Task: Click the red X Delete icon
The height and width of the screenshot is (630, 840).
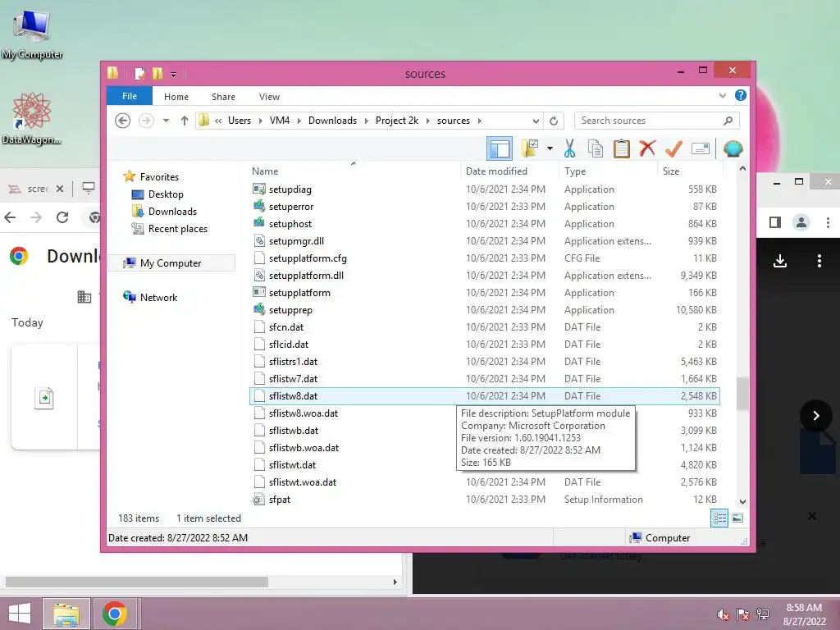Action: click(x=647, y=148)
